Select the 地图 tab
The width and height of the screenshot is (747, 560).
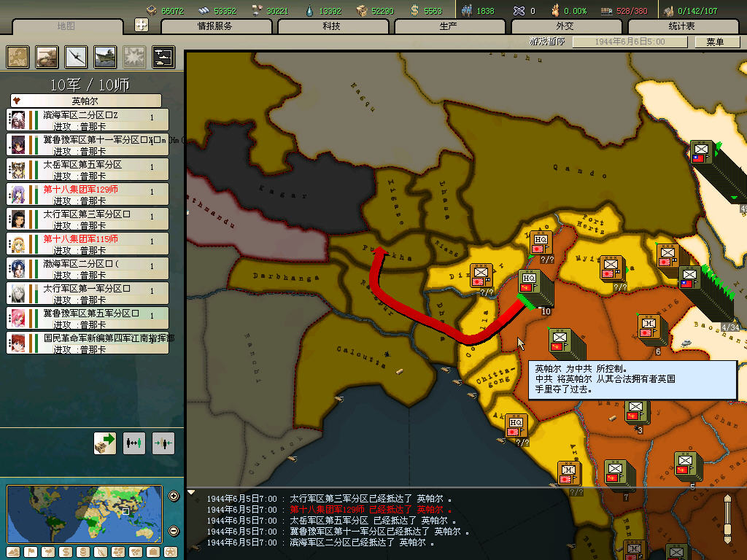[66, 26]
